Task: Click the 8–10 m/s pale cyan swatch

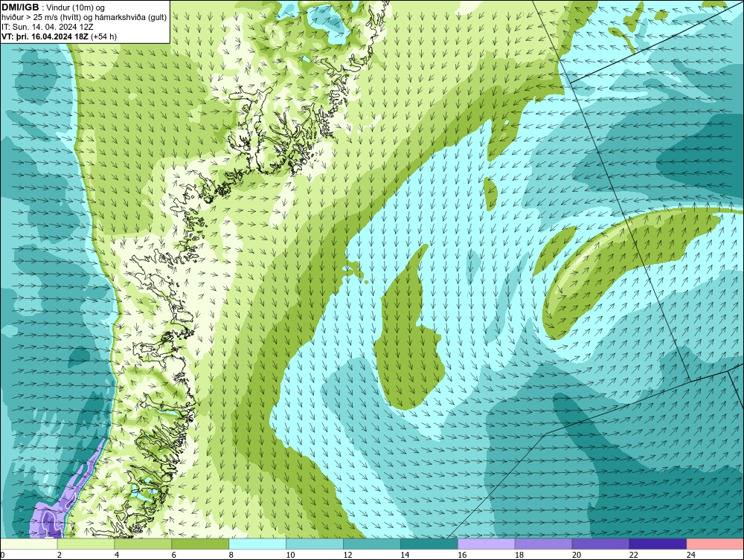Action: (257, 544)
